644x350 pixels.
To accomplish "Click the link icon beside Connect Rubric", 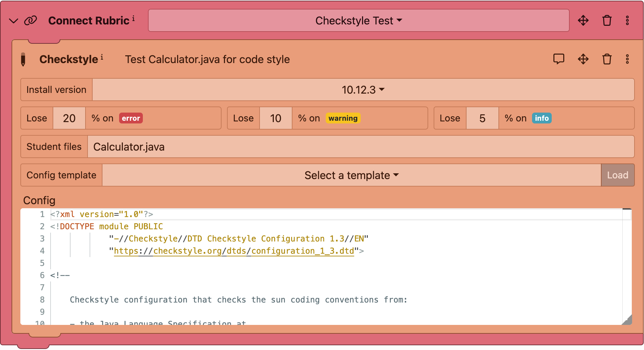I will 31,21.
